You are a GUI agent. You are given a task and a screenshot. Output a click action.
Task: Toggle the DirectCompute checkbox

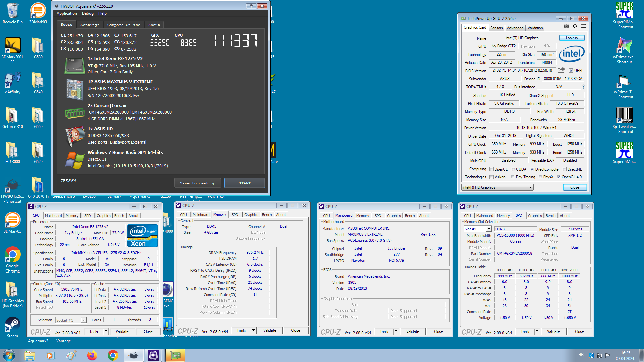[532, 169]
